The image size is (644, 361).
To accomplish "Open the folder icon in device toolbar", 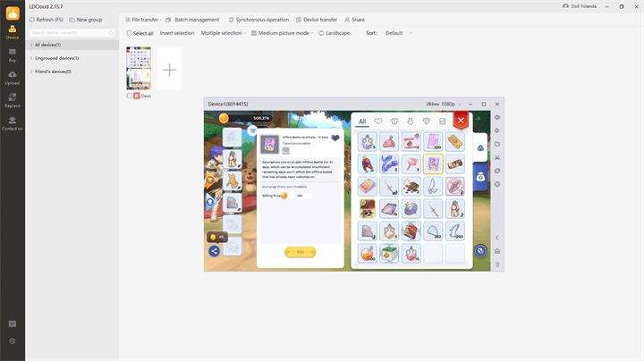I will pos(497,144).
